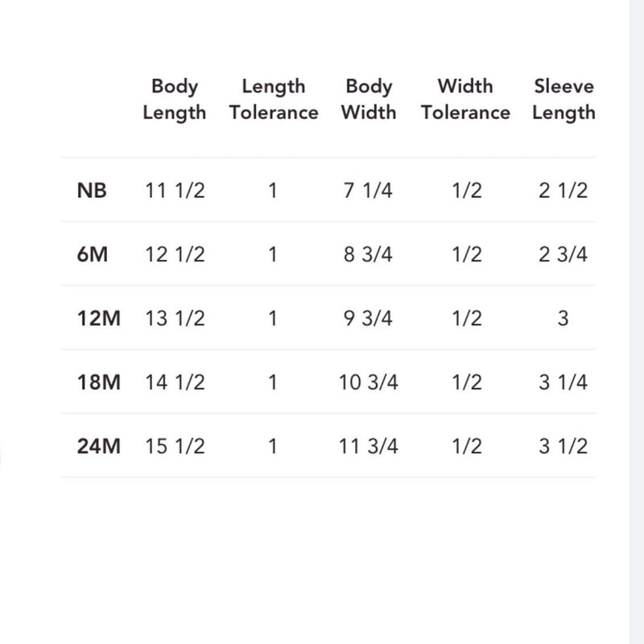Click the sleeve length value 3 for 12M
The width and height of the screenshot is (644, 644).
coord(563,318)
